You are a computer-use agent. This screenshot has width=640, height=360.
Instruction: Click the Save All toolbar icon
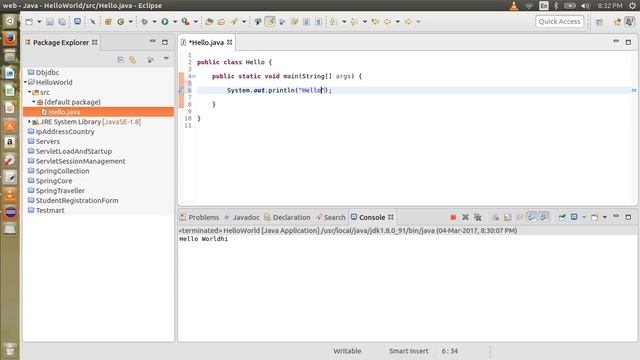(x=62, y=22)
